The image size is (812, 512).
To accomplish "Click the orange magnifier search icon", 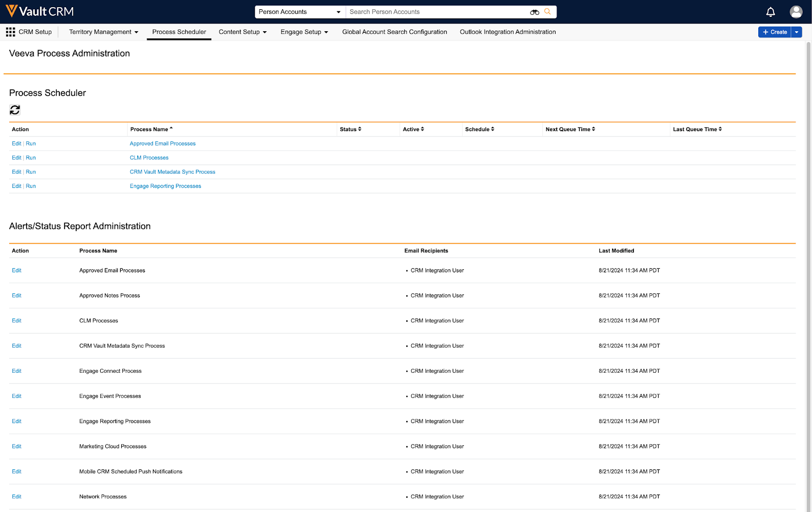I will pyautogui.click(x=547, y=12).
